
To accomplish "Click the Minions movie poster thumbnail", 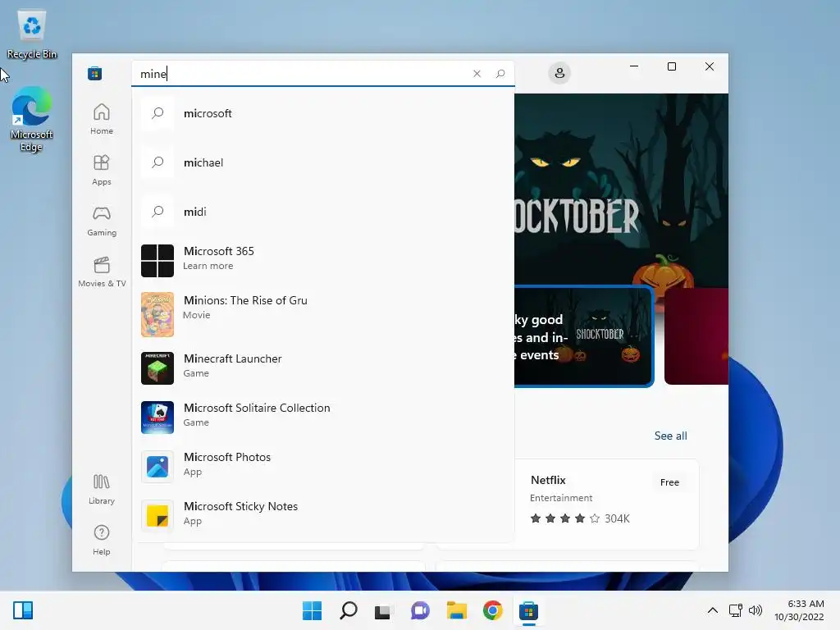I will [157, 314].
